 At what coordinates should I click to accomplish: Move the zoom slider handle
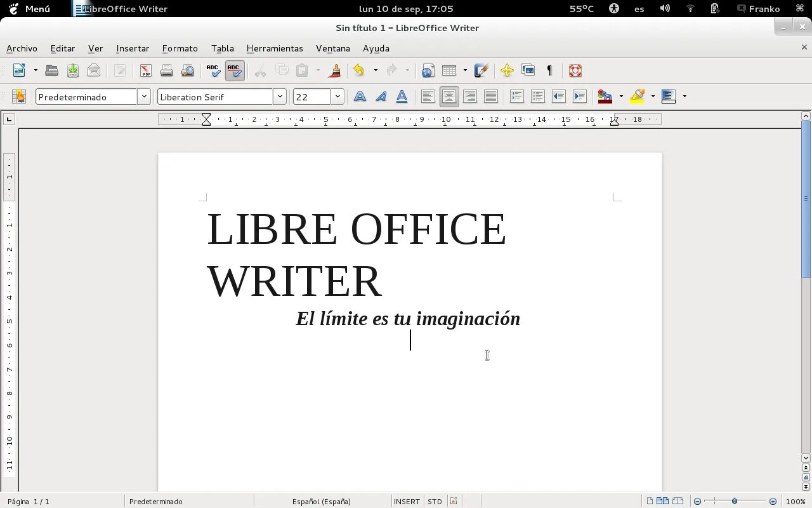[735, 501]
